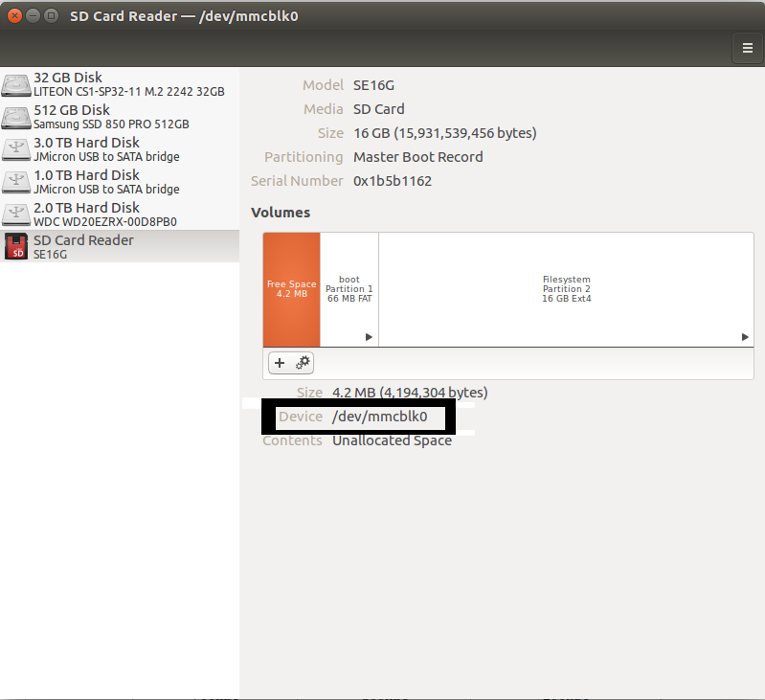The width and height of the screenshot is (765, 700).
Task: Select the boot Partition 1 volume
Action: click(x=349, y=289)
